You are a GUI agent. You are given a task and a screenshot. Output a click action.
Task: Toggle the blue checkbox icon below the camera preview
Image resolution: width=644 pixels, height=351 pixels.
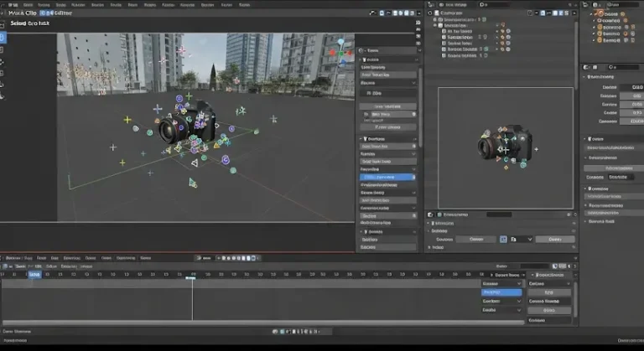[503, 240]
